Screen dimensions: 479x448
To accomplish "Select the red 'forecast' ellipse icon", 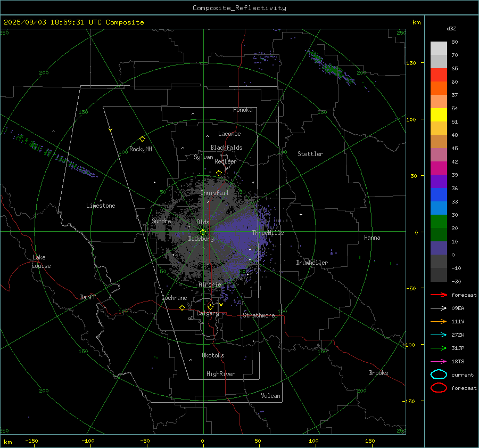I will point(439,387).
